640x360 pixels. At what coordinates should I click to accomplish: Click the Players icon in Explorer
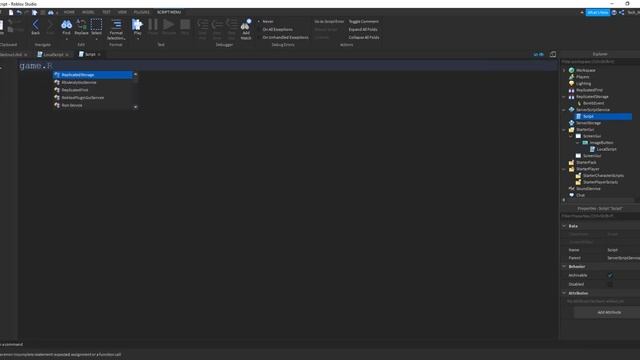click(x=571, y=77)
